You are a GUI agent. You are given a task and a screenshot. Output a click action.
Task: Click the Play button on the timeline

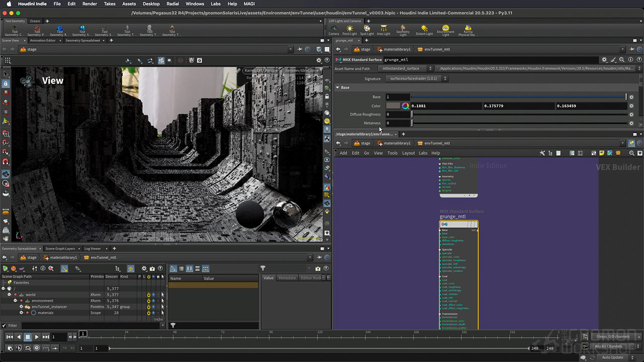(36, 337)
